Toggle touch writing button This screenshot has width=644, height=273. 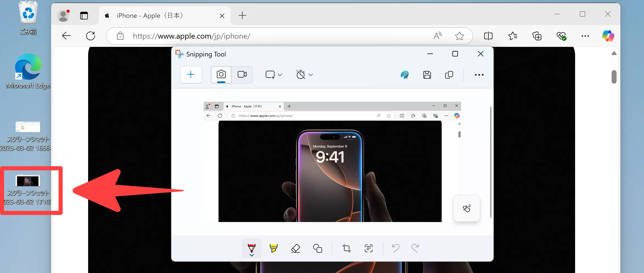pos(466,208)
